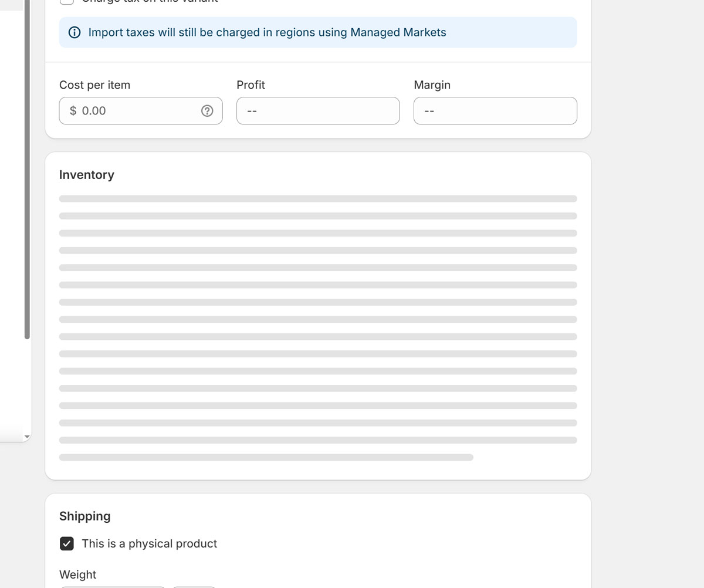
Task: Focus the Cost per item input field
Action: point(138,111)
